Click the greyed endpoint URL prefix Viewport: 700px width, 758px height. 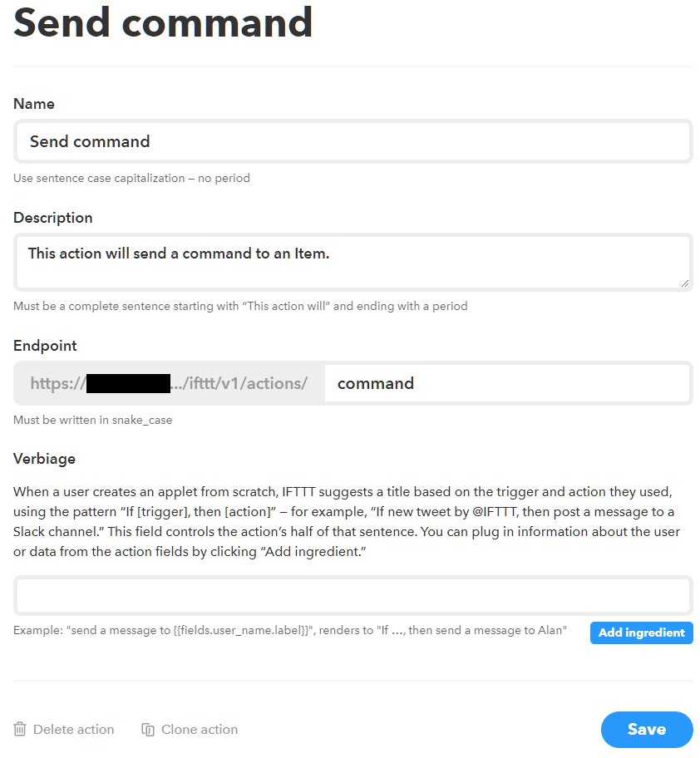click(x=170, y=383)
